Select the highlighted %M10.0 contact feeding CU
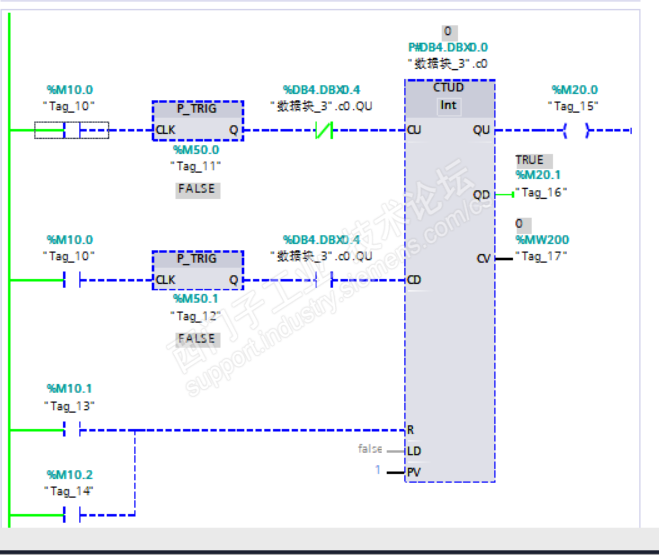Screen dimensions: 659x555 point(71,130)
